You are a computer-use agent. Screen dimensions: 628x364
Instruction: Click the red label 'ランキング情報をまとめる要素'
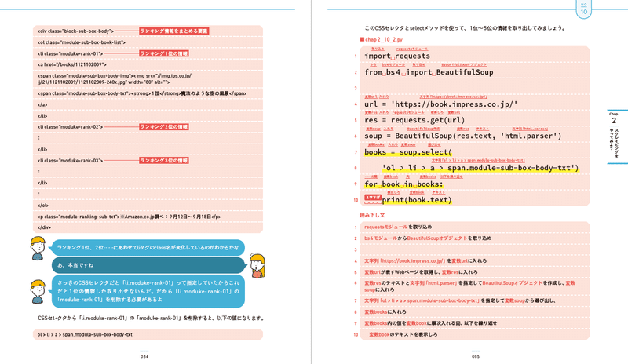pyautogui.click(x=173, y=31)
